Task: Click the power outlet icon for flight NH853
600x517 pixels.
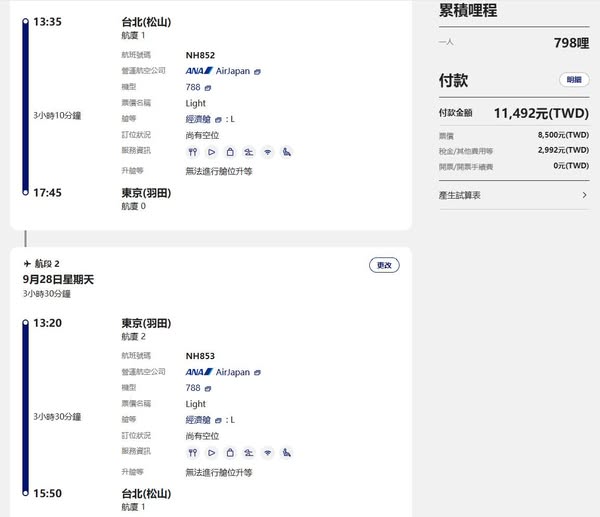Action: tap(248, 453)
